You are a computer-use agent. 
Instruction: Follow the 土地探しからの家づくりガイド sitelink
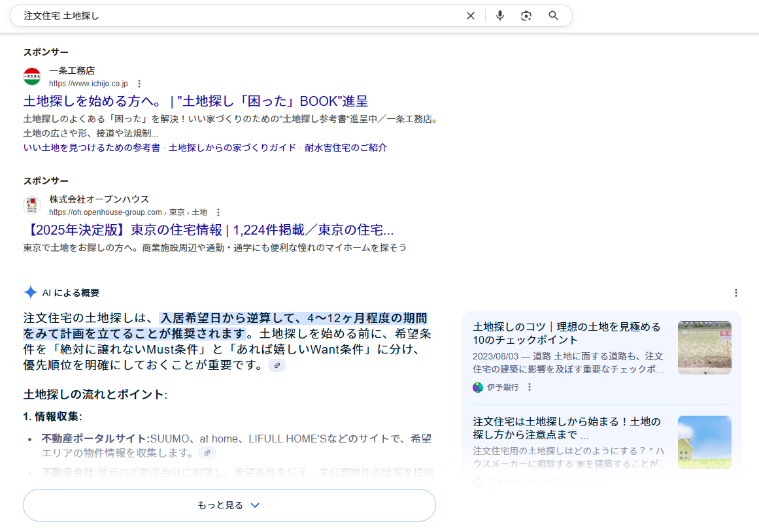tap(232, 148)
